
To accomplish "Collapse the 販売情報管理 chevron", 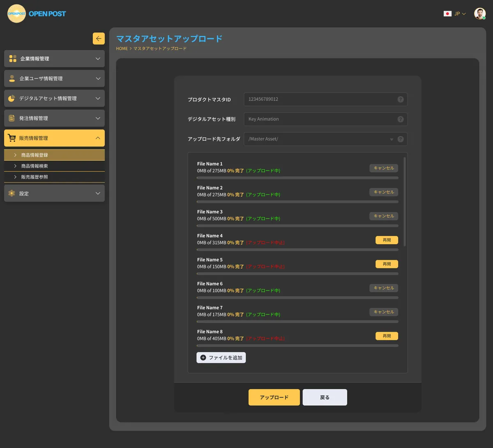I will [98, 138].
